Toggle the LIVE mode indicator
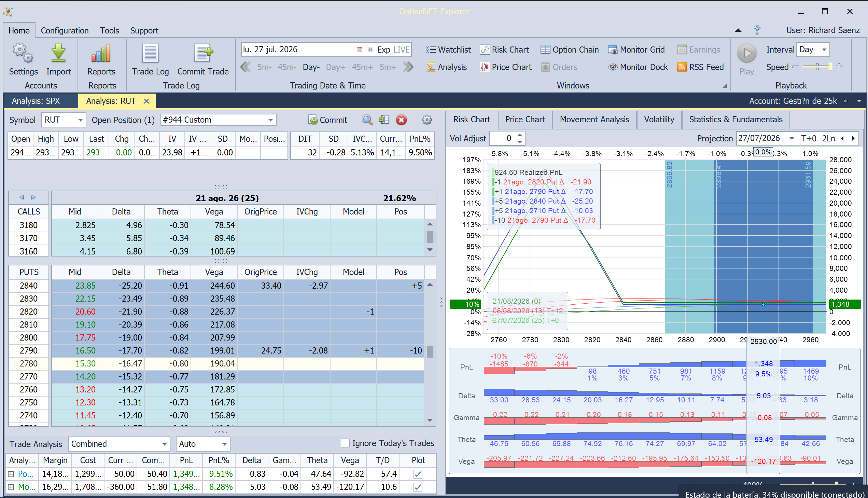The height and width of the screenshot is (498, 868). point(401,50)
